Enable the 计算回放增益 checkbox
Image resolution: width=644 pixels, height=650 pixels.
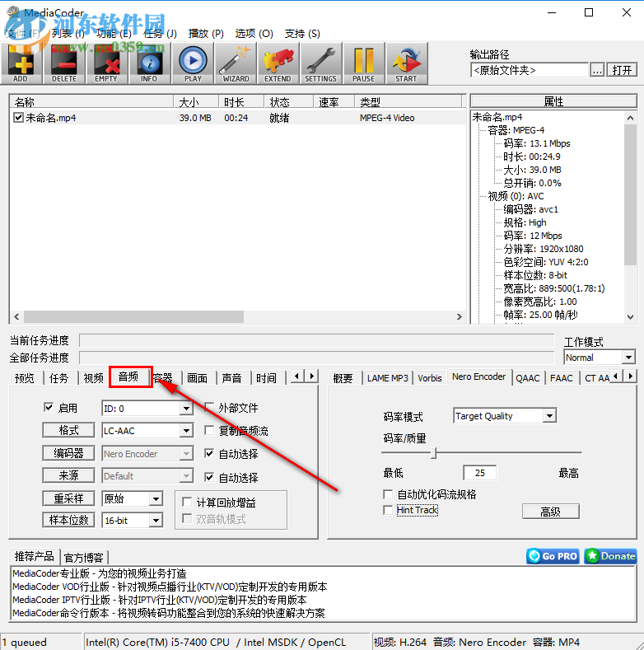click(x=187, y=502)
